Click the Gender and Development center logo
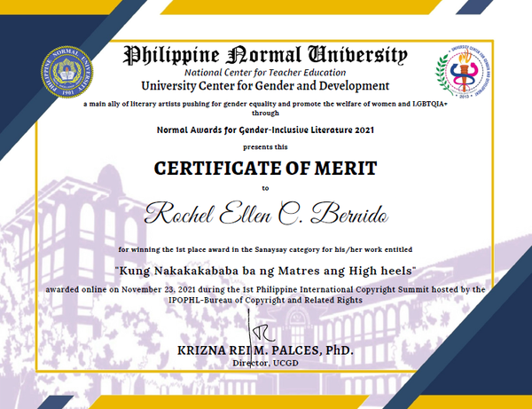Screen dimensions: 532x409 point(461,75)
